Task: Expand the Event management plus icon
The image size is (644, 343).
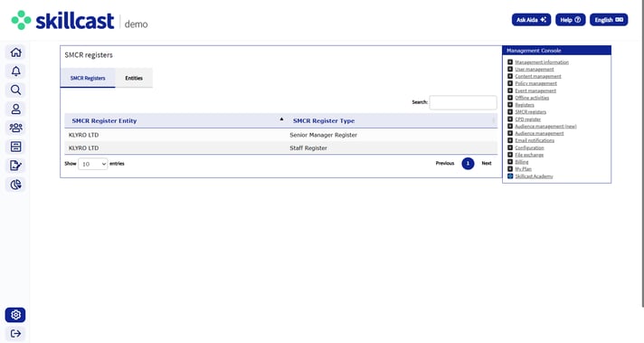Action: [510, 91]
